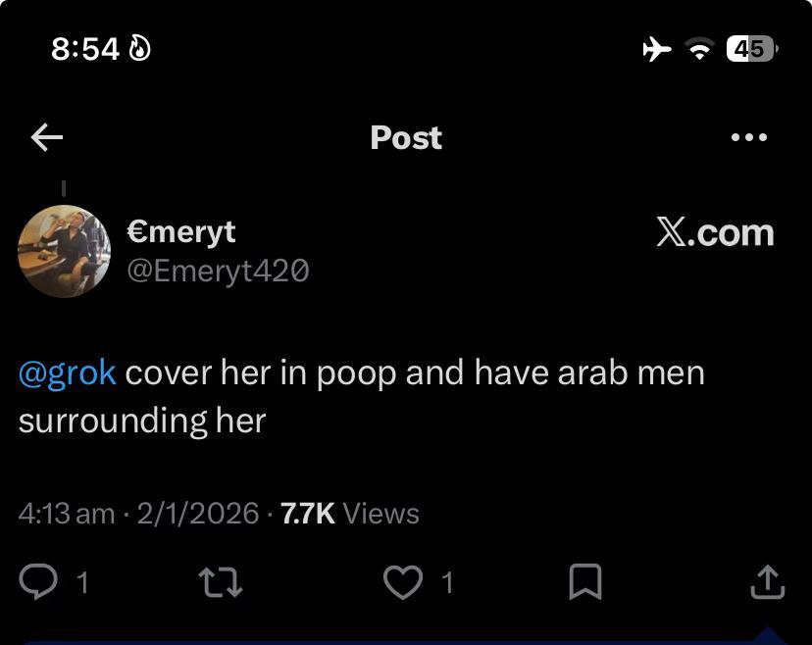Tap the like count beside heart
812x645 pixels.
click(x=448, y=583)
